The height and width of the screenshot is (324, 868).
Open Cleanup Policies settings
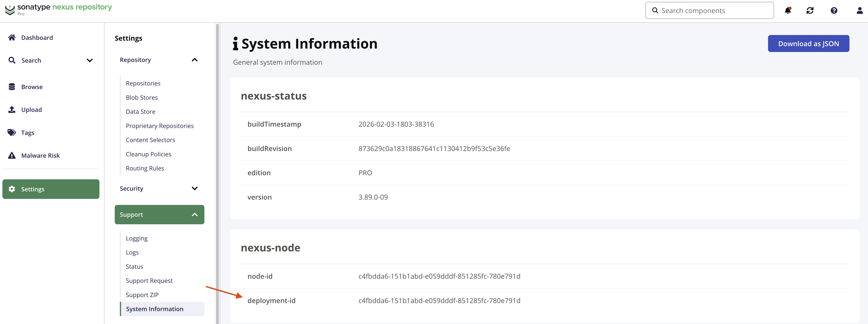click(149, 154)
